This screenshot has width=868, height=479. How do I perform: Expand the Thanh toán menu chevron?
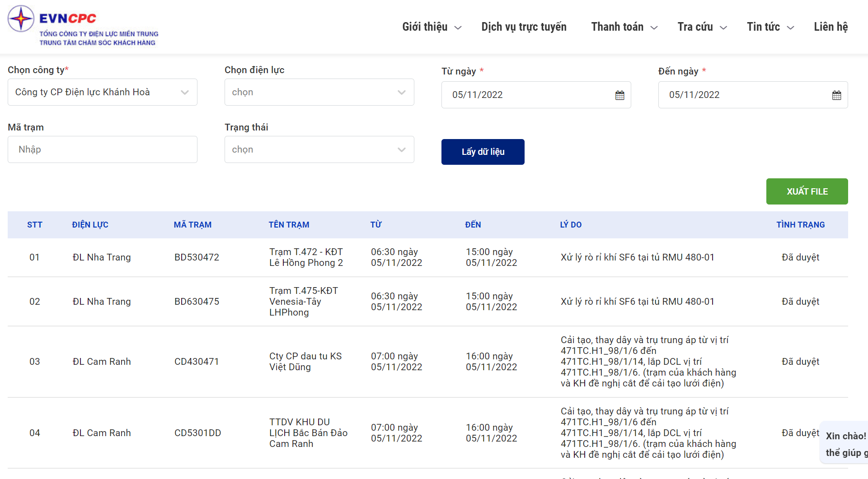tap(654, 28)
